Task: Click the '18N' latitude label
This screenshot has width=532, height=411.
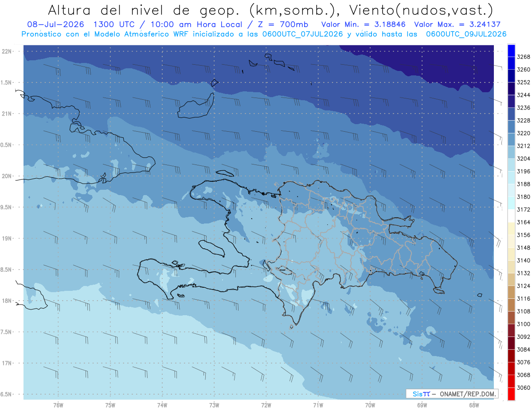Action: point(8,301)
